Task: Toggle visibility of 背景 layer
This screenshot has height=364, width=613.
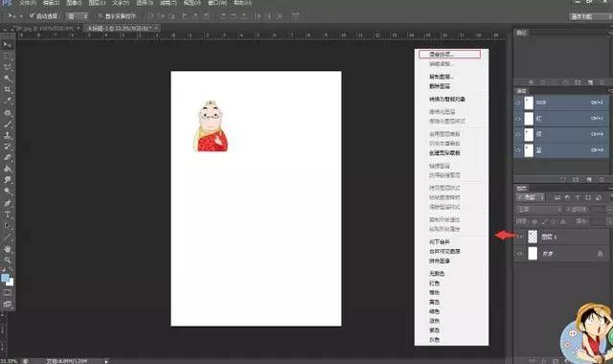Action: [519, 254]
